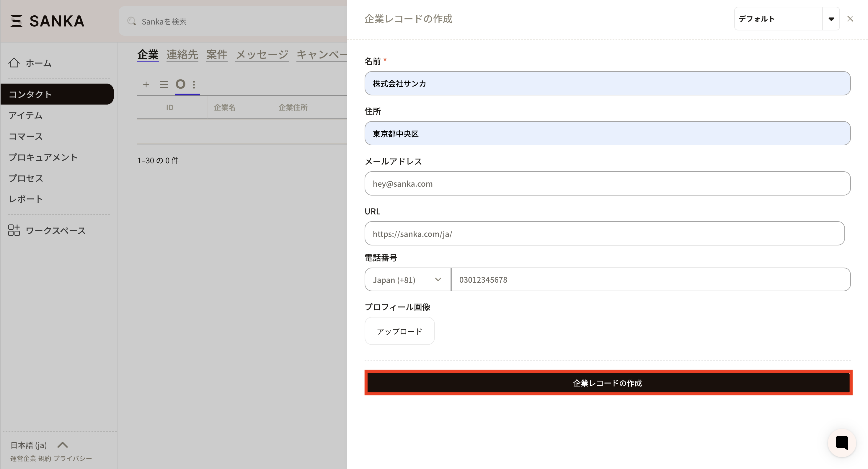Image resolution: width=868 pixels, height=469 pixels.
Task: Open the デフォルト dropdown arrow
Action: [x=831, y=19]
